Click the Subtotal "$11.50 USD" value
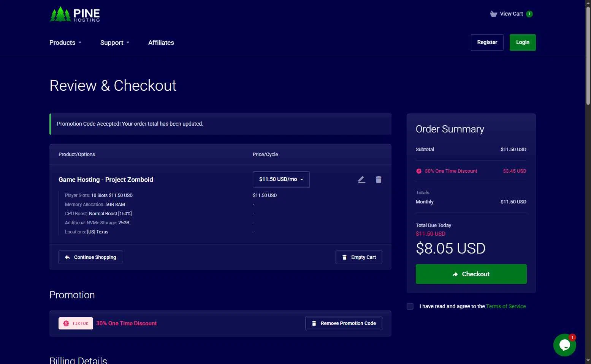The height and width of the screenshot is (364, 591). point(513,150)
